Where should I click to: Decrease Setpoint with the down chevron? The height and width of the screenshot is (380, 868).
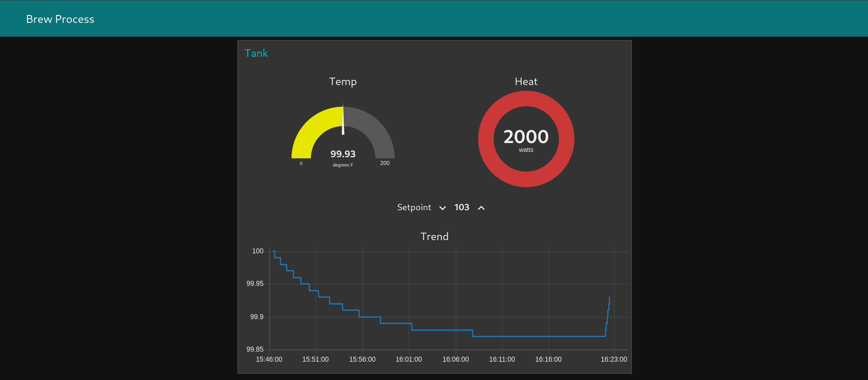tap(442, 208)
